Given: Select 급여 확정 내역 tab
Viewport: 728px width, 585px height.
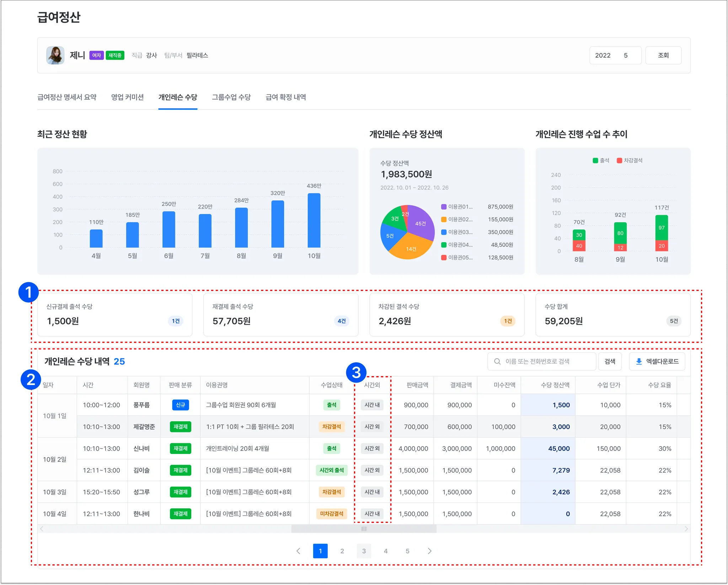Looking at the screenshot, I should pyautogui.click(x=285, y=97).
